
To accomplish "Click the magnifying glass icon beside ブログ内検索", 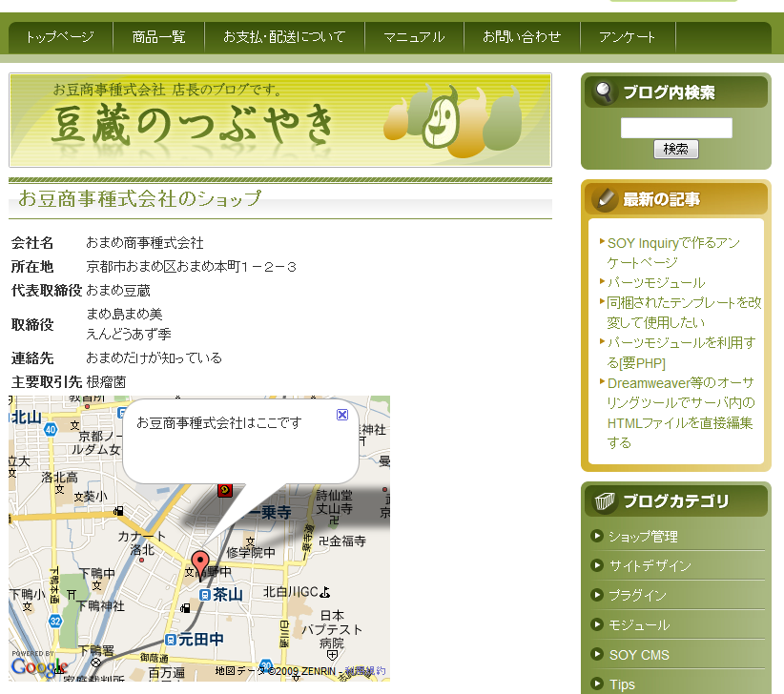I will coord(604,92).
